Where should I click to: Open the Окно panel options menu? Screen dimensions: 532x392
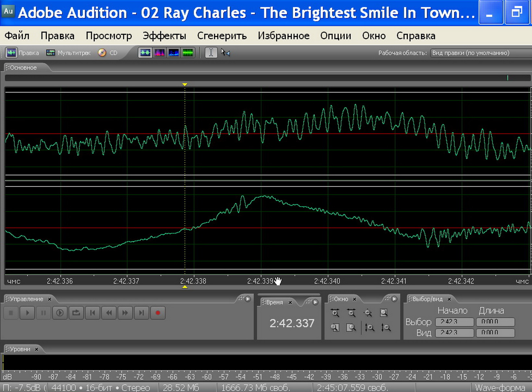pos(394,299)
